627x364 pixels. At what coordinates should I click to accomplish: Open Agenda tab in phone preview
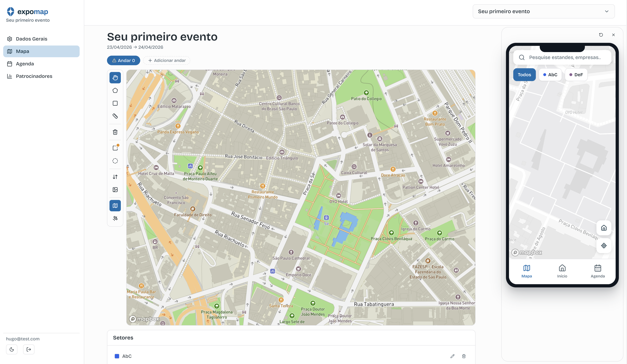[598, 271]
